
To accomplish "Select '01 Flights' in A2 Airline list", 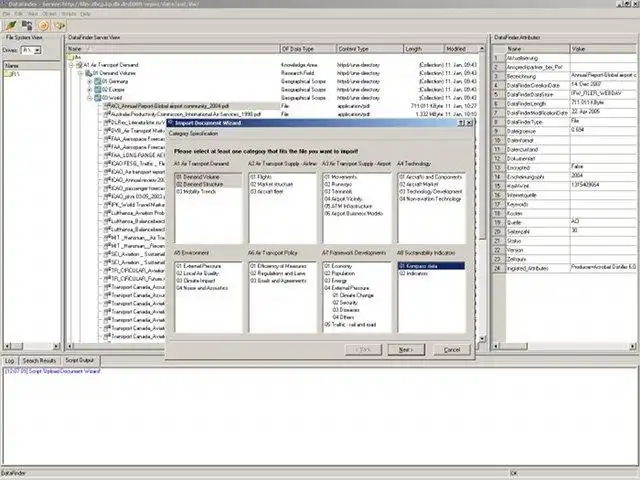I will 261,177.
